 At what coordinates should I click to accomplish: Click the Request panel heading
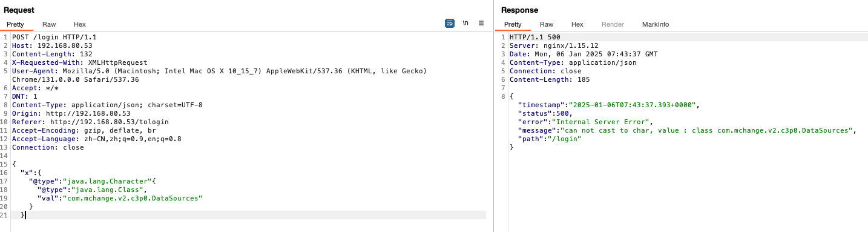[x=19, y=10]
